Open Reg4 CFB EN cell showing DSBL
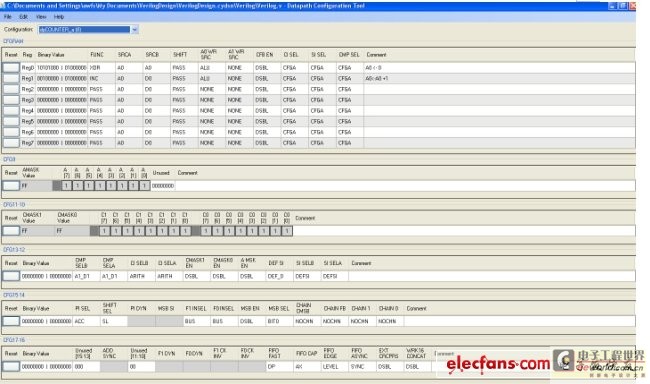 (267, 111)
